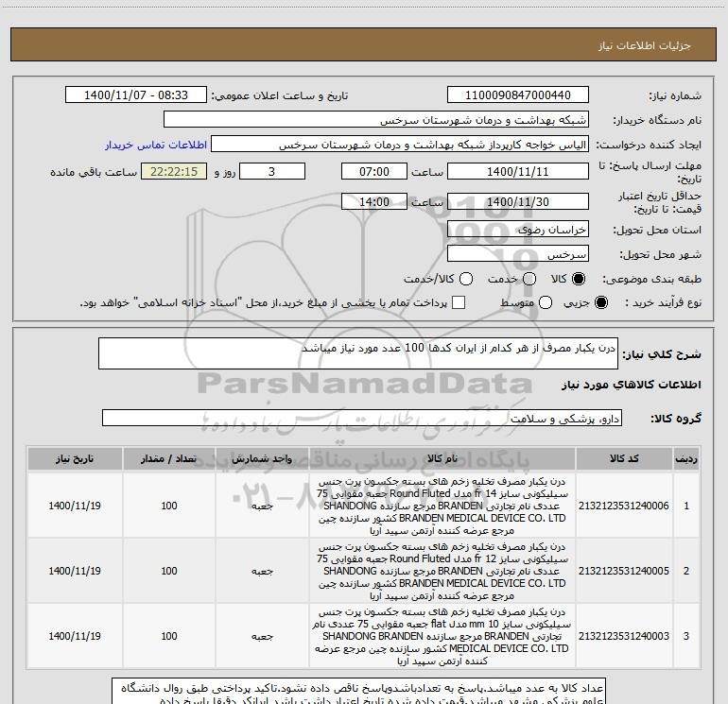Click the price validity time 14:00
Image resolution: width=728 pixels, height=704 pixels.
coord(374,202)
